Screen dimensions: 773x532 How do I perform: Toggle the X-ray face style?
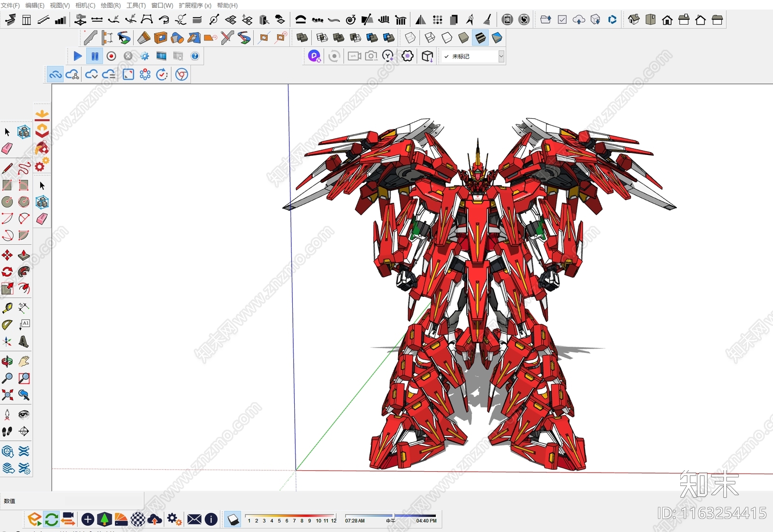click(x=410, y=38)
